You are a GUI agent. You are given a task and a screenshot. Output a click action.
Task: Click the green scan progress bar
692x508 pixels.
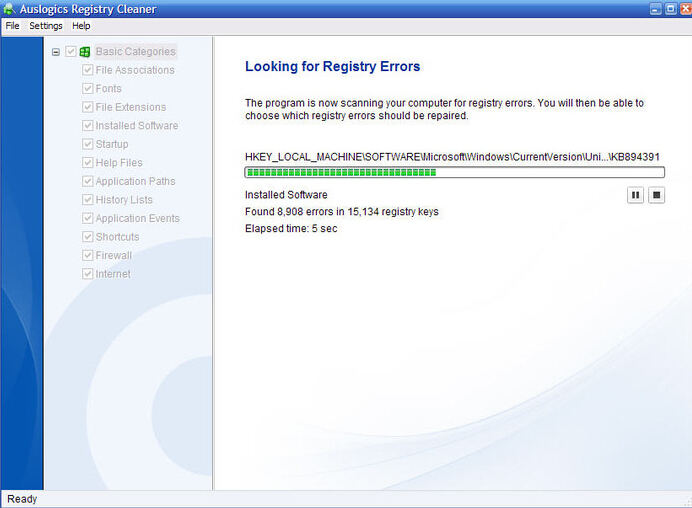455,172
